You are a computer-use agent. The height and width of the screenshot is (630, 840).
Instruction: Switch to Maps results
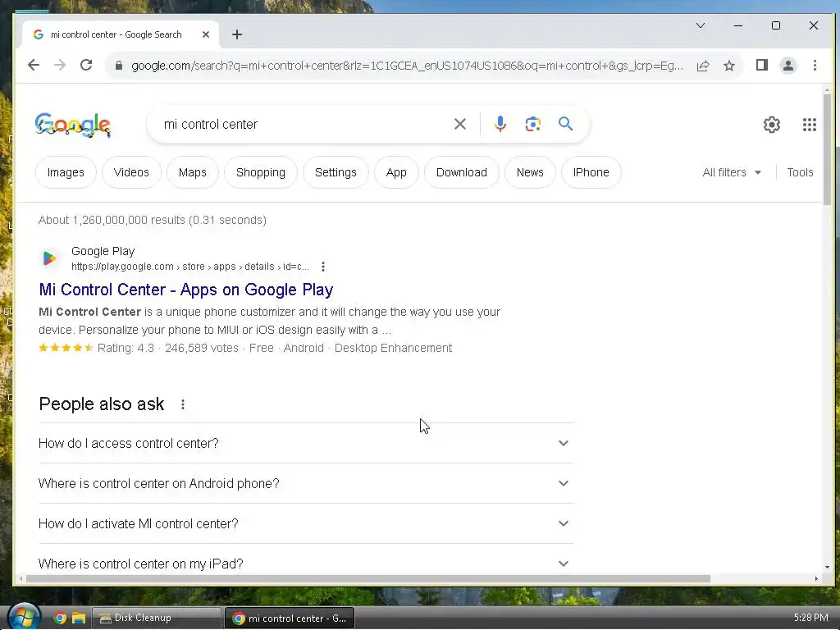click(192, 172)
